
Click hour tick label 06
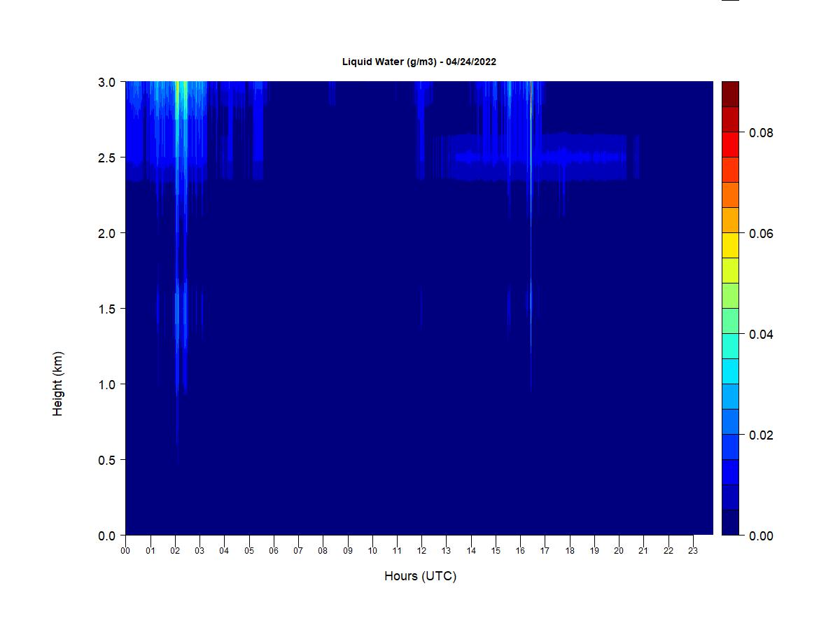coord(274,551)
